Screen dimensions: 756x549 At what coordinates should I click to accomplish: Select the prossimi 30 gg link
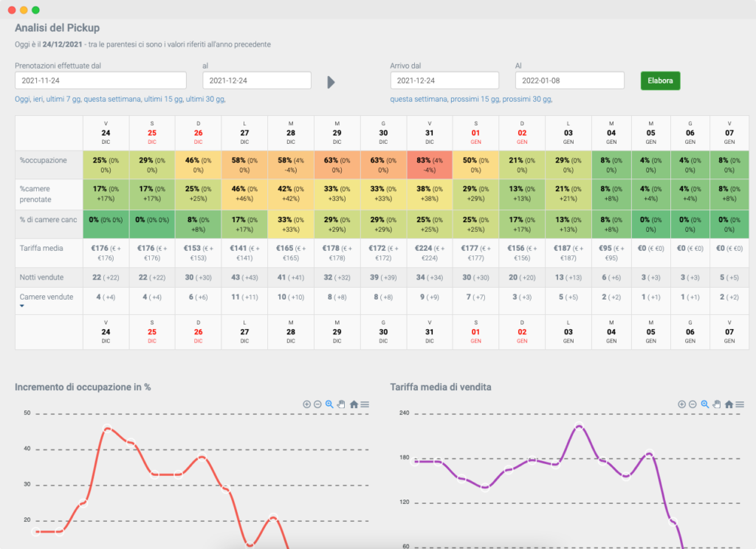527,99
